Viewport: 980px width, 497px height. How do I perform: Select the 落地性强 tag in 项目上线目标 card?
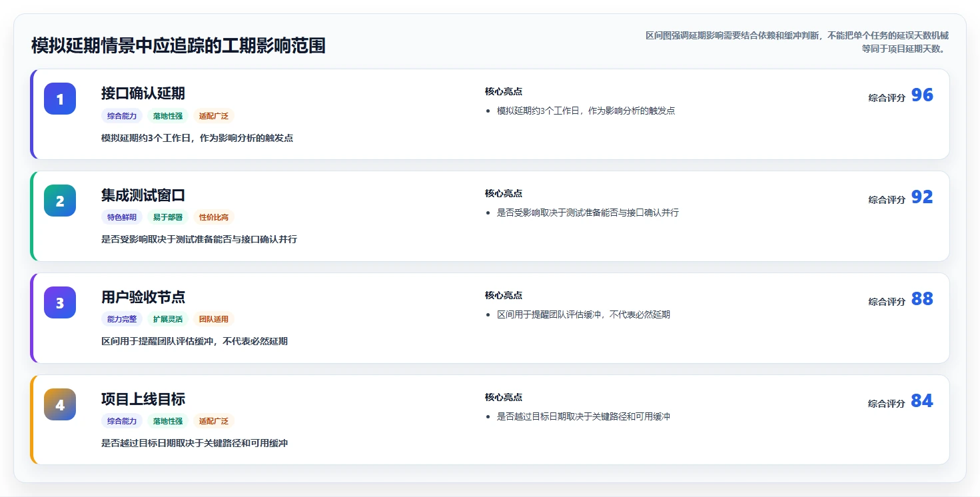tap(168, 421)
